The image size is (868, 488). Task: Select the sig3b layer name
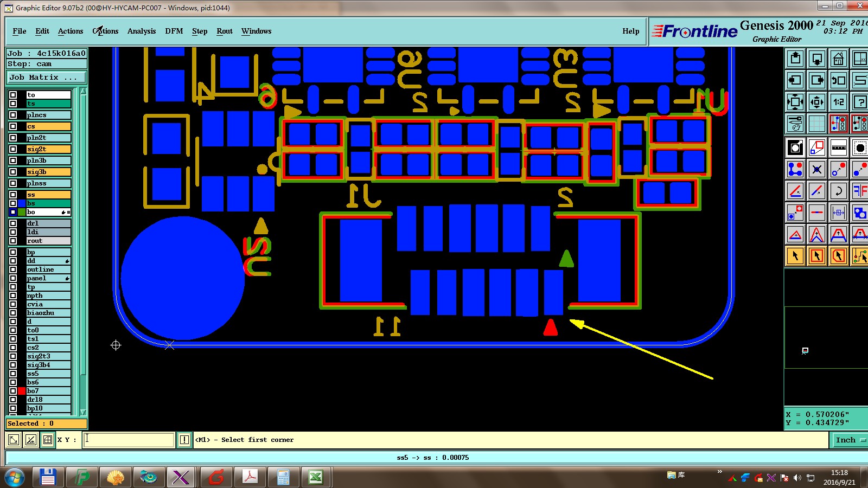click(x=49, y=172)
